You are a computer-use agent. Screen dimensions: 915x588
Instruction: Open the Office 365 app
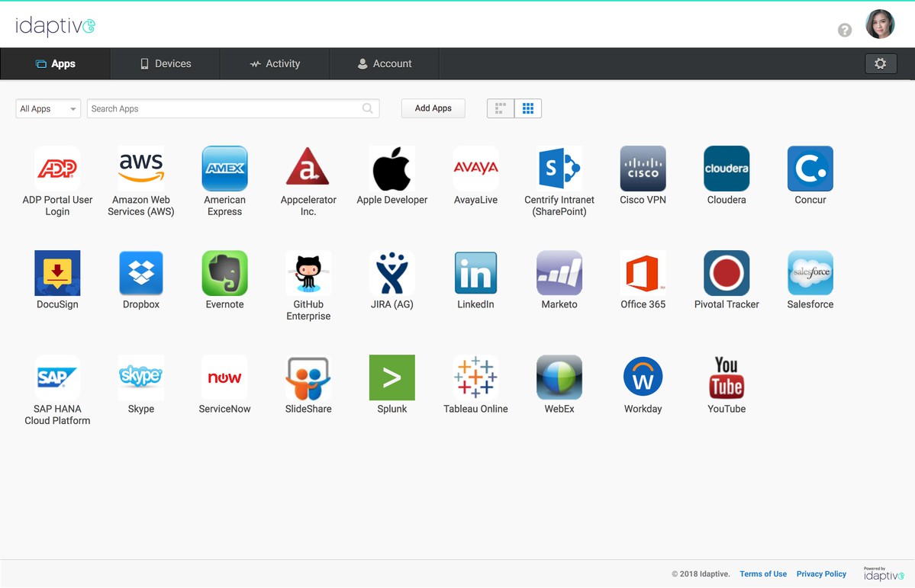pos(643,273)
